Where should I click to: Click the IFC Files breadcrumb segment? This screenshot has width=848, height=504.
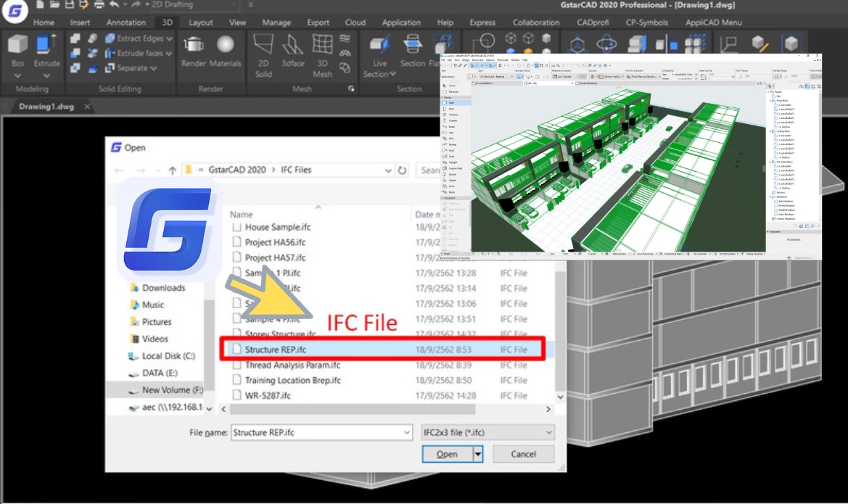tap(296, 170)
